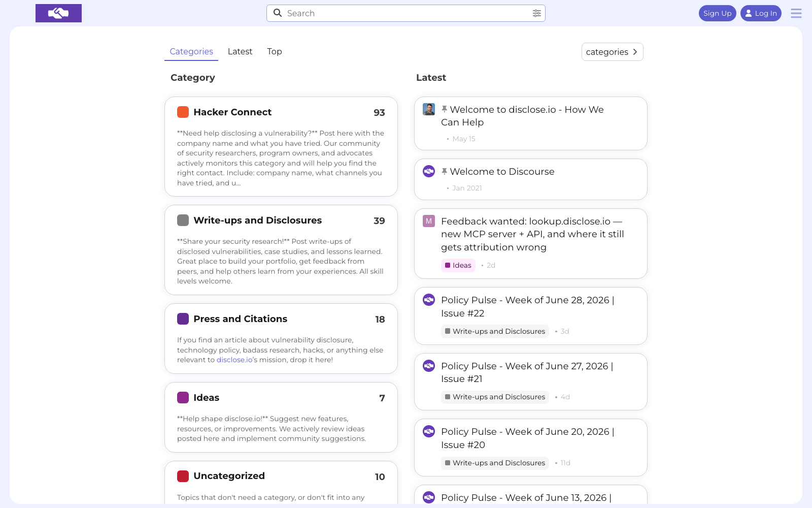812x508 pixels.
Task: Click avatar on Policy Pulse Issue #22
Action: (x=429, y=300)
